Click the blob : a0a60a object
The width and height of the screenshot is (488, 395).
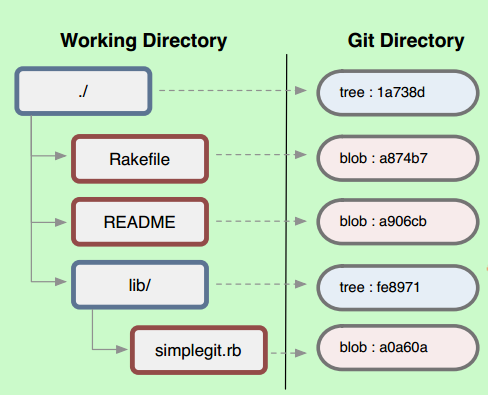(398, 348)
